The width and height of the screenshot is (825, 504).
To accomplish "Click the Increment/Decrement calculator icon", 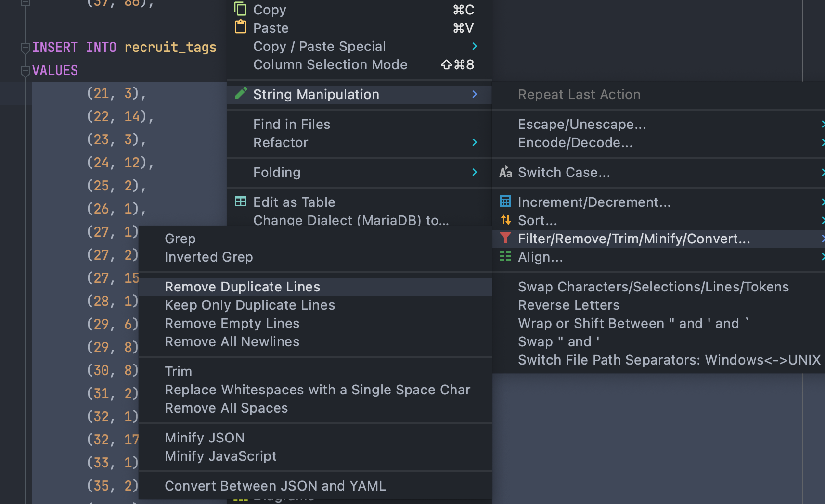I will pyautogui.click(x=505, y=202).
